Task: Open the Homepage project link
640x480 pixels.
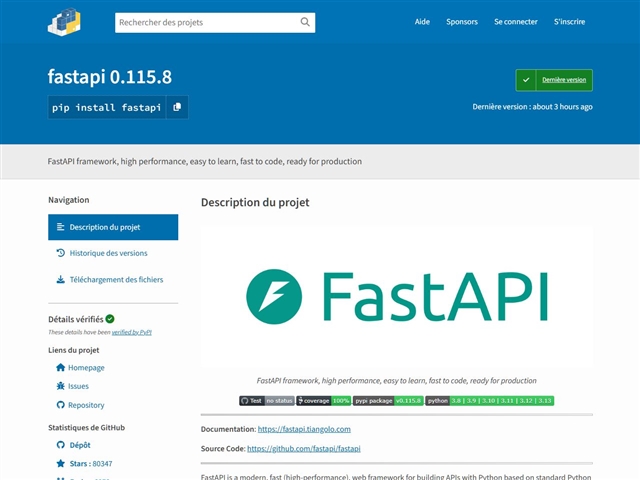Action: pyautogui.click(x=86, y=367)
